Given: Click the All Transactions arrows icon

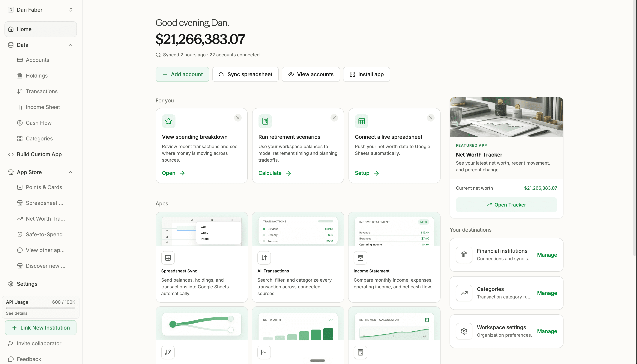Looking at the screenshot, I should tap(264, 258).
